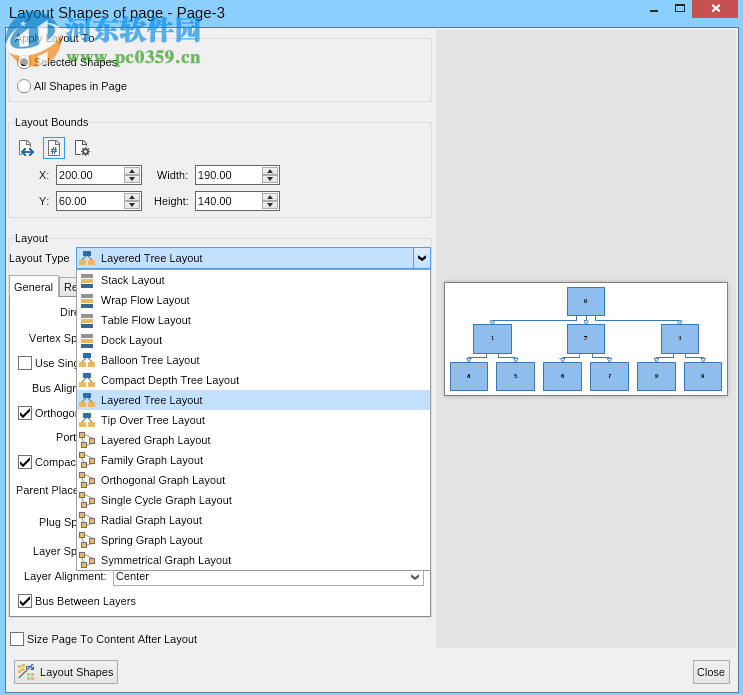Click the Width input field

pos(228,175)
